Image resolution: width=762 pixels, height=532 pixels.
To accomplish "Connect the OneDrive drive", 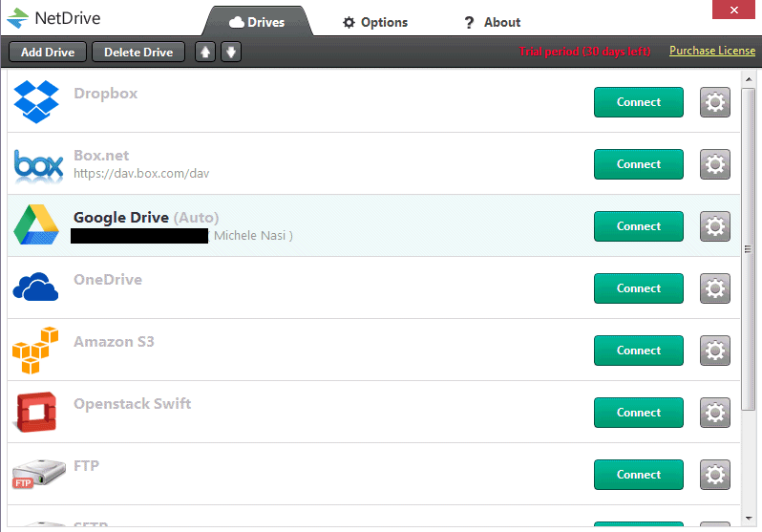I will (x=639, y=288).
